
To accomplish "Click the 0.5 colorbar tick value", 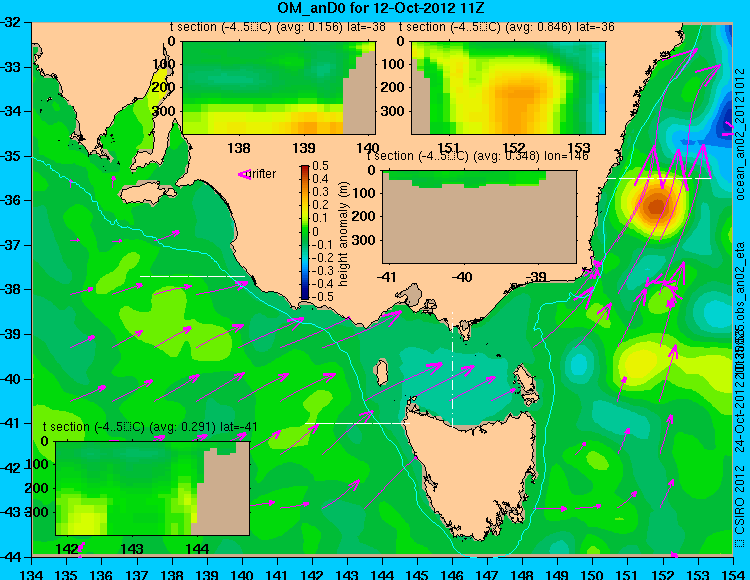I will (x=320, y=166).
